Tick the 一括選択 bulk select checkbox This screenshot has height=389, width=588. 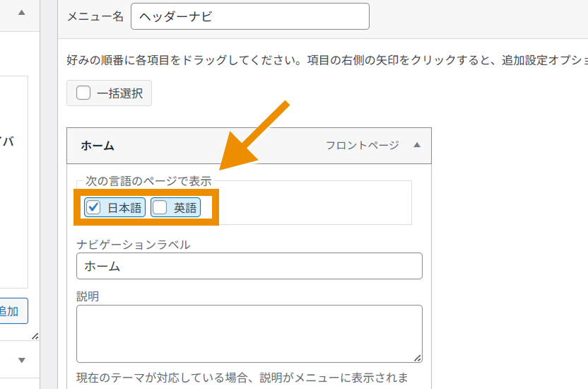(83, 93)
